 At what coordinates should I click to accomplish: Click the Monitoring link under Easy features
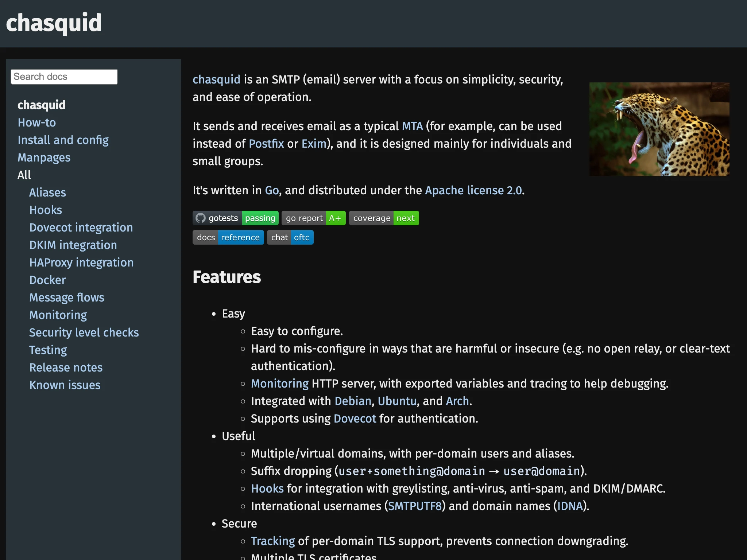(x=279, y=384)
